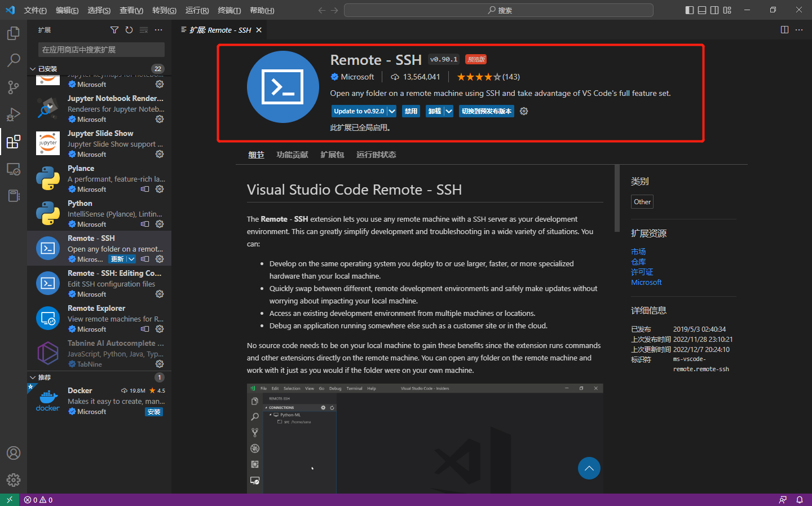Viewport: 812px width, 506px height.
Task: Open the Manage gear in activity bar
Action: coord(13,480)
